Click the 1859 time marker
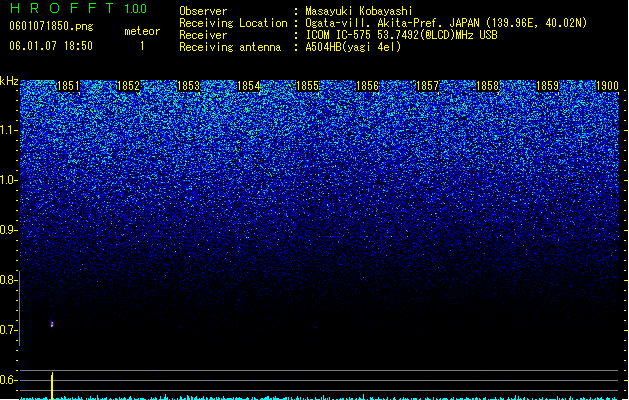Image resolution: width=629 pixels, height=400 pixels. (x=547, y=86)
